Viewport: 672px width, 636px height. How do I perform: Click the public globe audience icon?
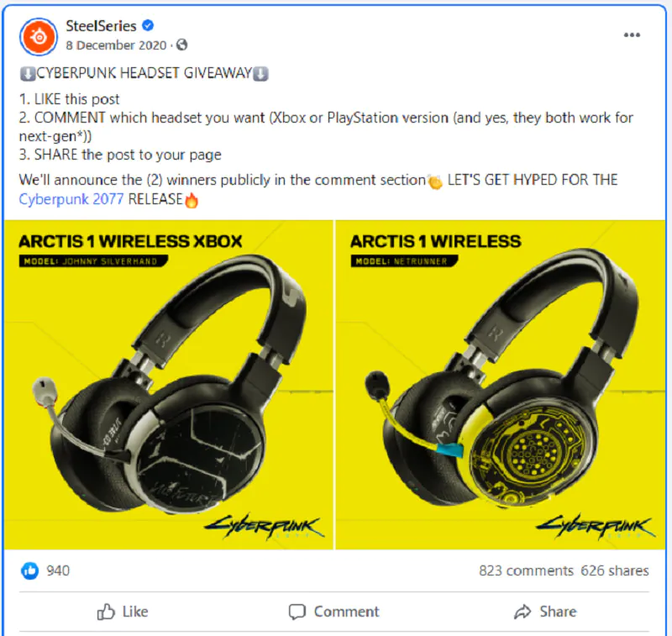pyautogui.click(x=181, y=45)
